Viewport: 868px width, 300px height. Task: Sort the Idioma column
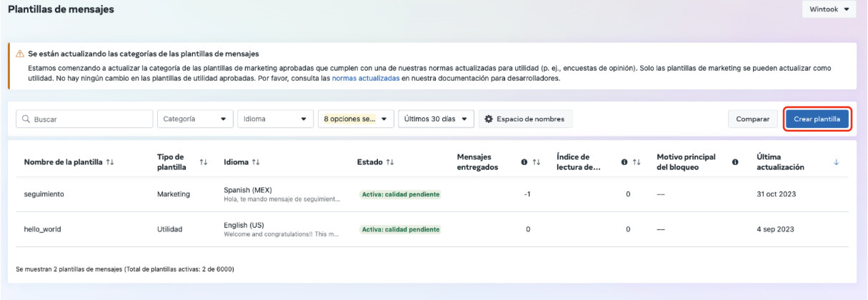tap(255, 162)
